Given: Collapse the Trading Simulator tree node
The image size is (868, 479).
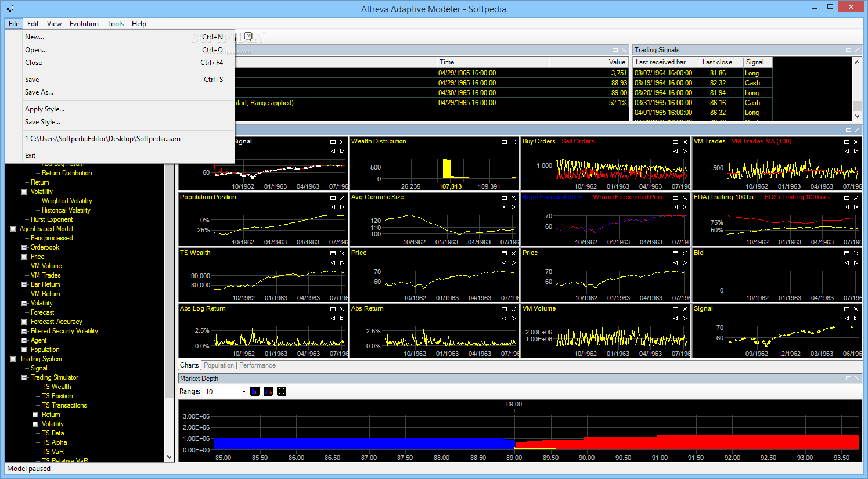Looking at the screenshot, I should (24, 377).
